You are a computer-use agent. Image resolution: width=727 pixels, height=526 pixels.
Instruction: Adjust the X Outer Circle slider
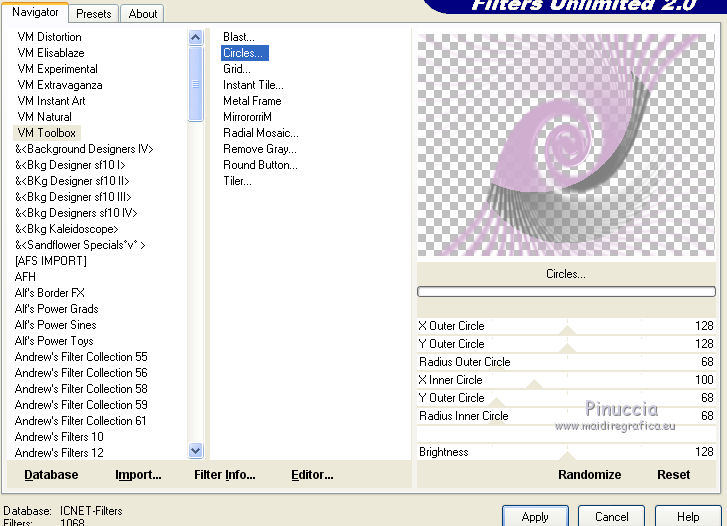click(x=566, y=326)
